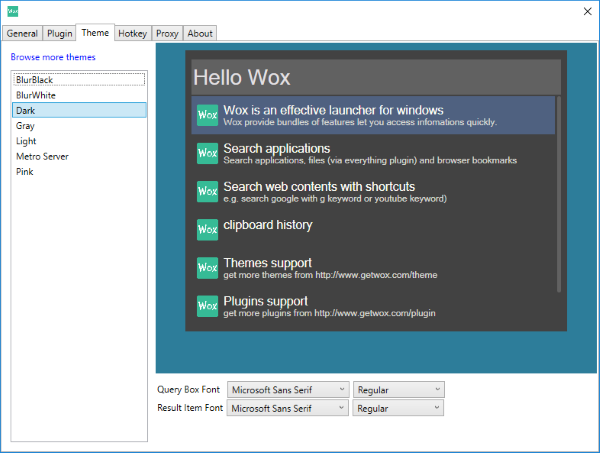Select the Dark theme entry
Screen dimensions: 600x453
[79, 110]
